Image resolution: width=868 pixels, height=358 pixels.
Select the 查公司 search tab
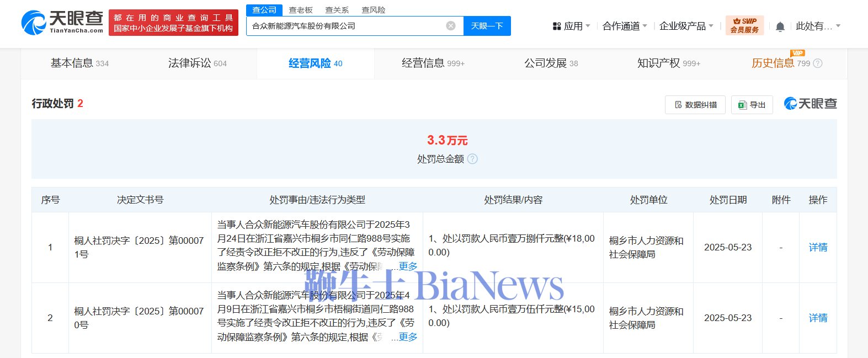click(x=264, y=10)
